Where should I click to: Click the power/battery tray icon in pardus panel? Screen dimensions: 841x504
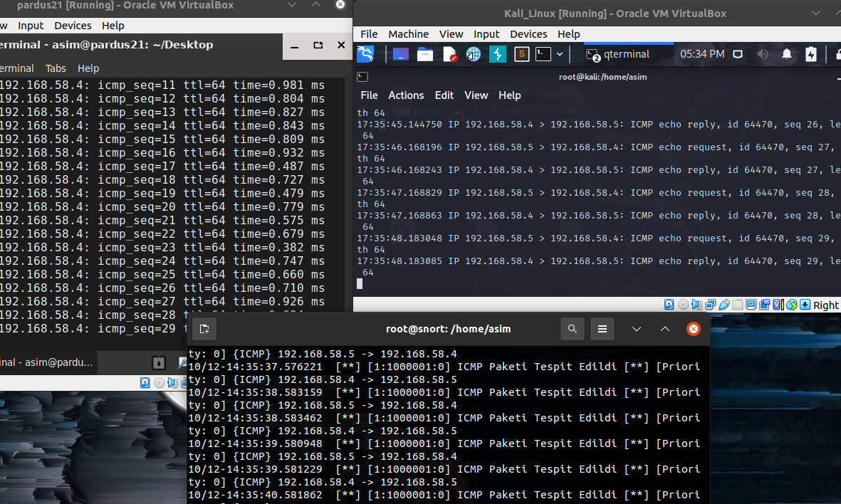coord(159,363)
